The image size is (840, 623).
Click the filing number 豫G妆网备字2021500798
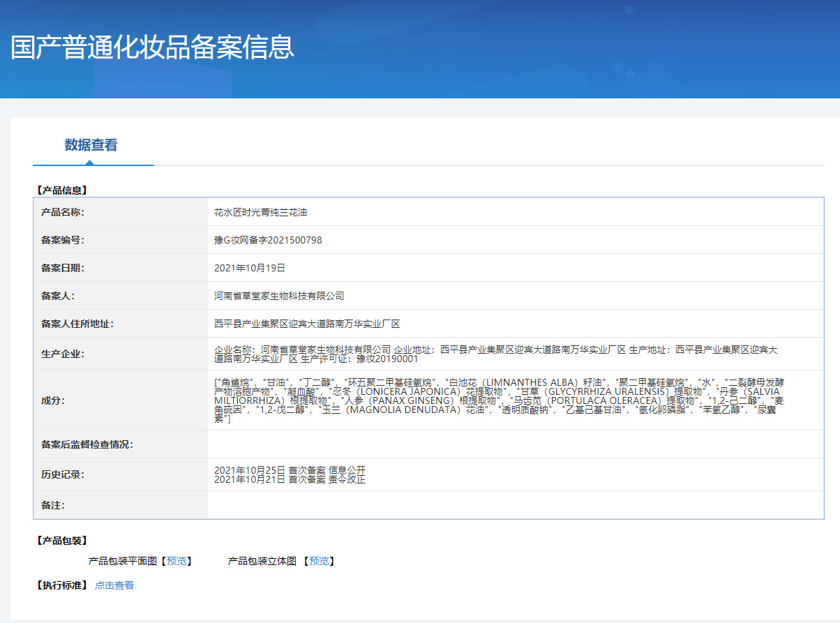268,240
